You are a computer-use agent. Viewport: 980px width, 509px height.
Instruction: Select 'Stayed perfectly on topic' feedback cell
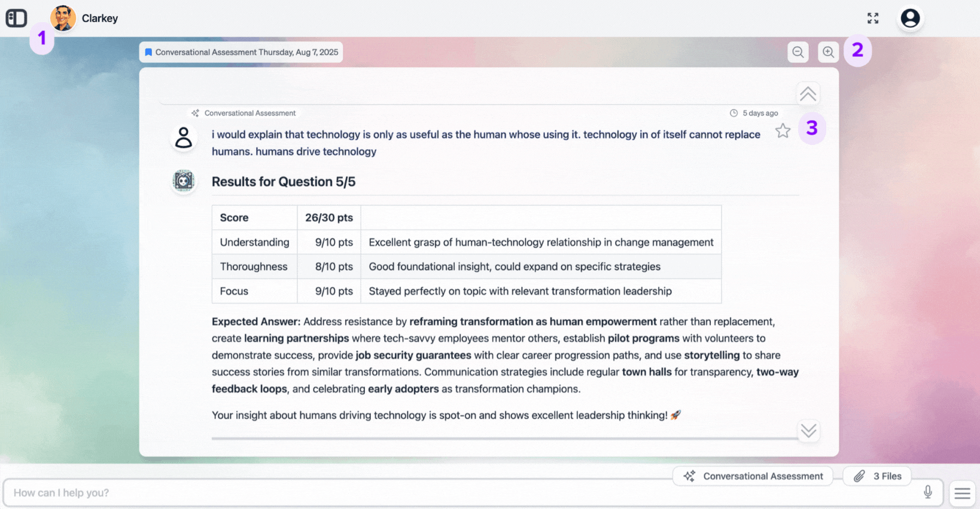coord(541,291)
